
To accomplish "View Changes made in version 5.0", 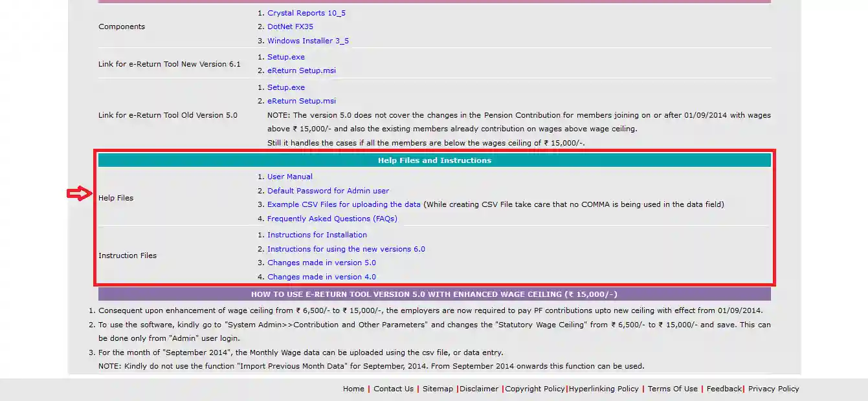I will pyautogui.click(x=321, y=263).
